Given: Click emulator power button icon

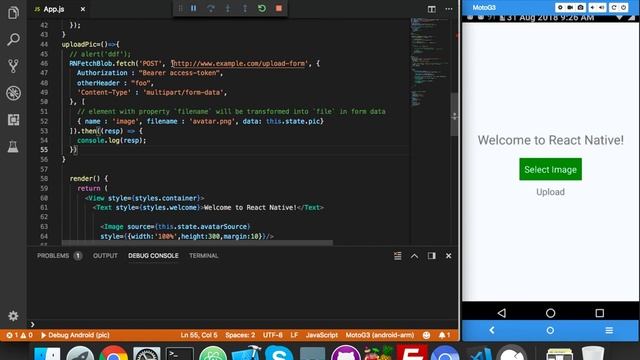Looking at the screenshot, I should click(624, 7).
